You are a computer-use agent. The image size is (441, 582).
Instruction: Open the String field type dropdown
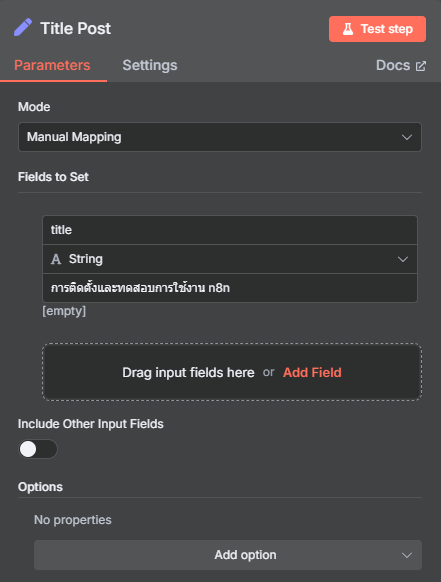pos(230,259)
